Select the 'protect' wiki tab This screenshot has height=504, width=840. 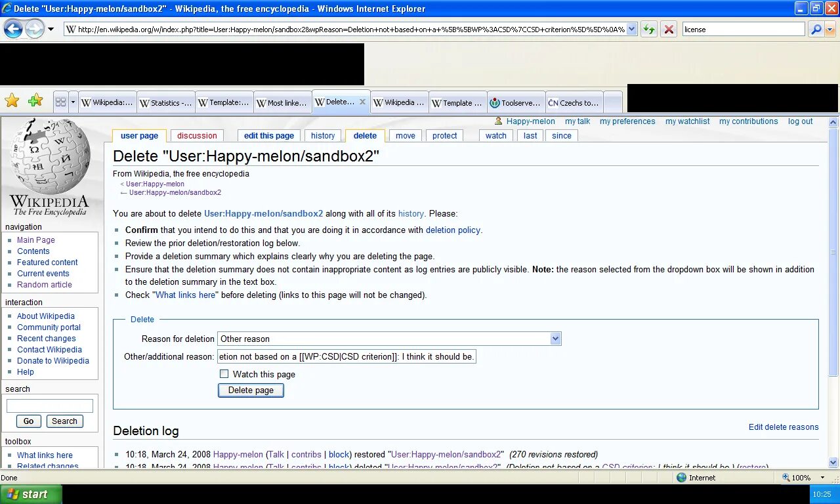coord(444,136)
